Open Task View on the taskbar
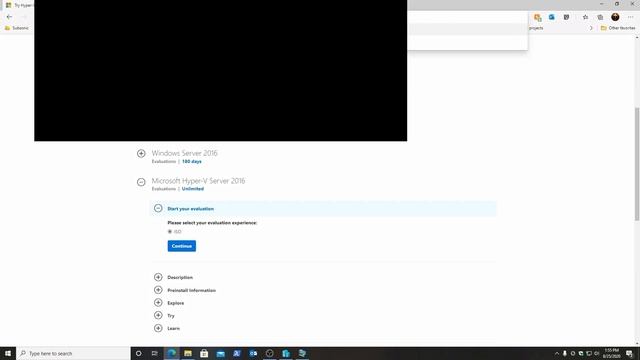Image resolution: width=640 pixels, height=360 pixels. (x=155, y=353)
